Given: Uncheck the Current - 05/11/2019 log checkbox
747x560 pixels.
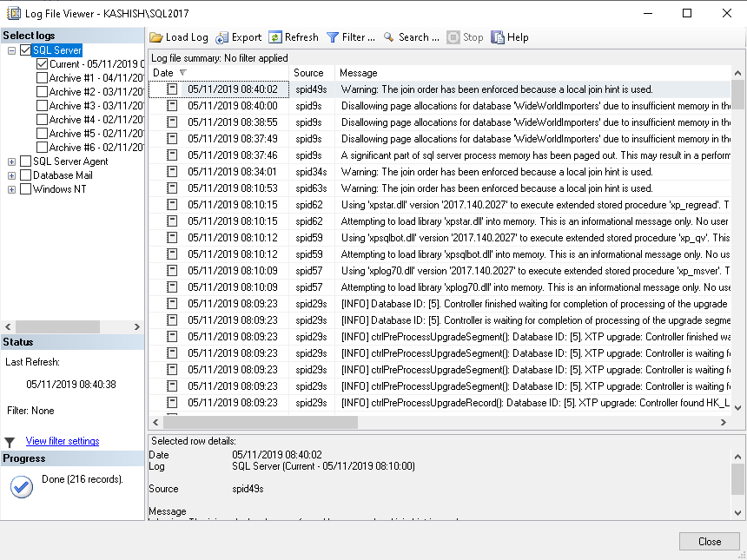Looking at the screenshot, I should [x=42, y=63].
